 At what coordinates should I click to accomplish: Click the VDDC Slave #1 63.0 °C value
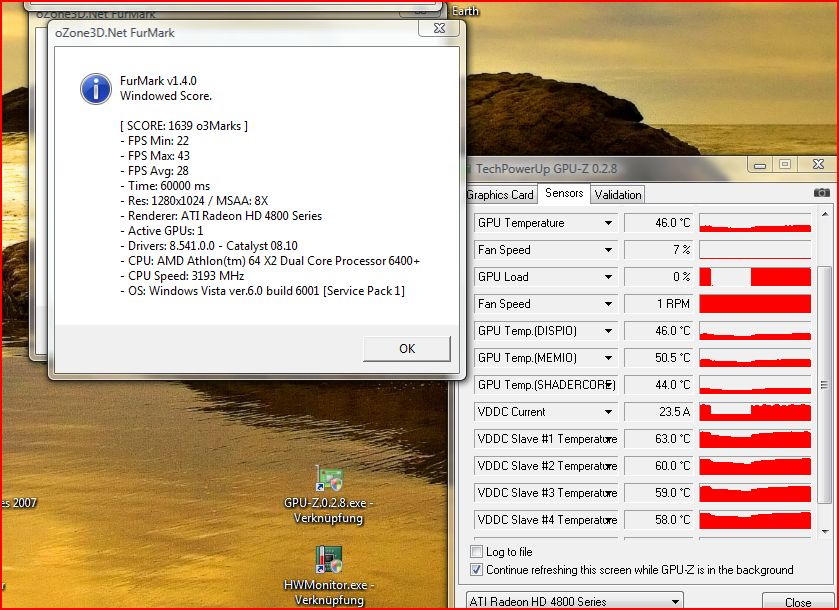[x=659, y=439]
